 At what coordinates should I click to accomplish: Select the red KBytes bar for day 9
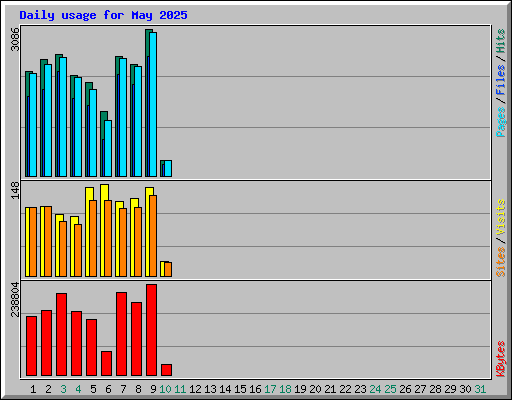tap(151, 330)
